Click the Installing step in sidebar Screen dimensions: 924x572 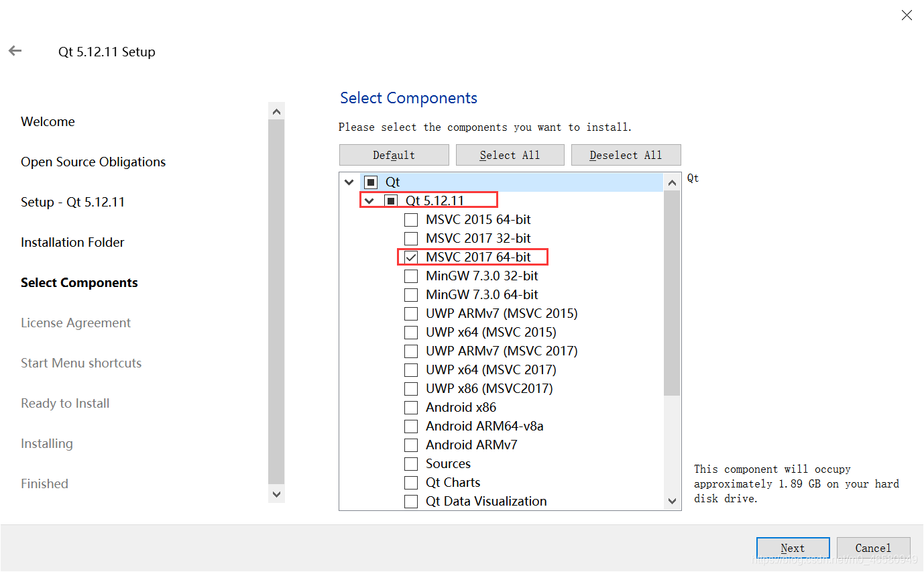47,443
